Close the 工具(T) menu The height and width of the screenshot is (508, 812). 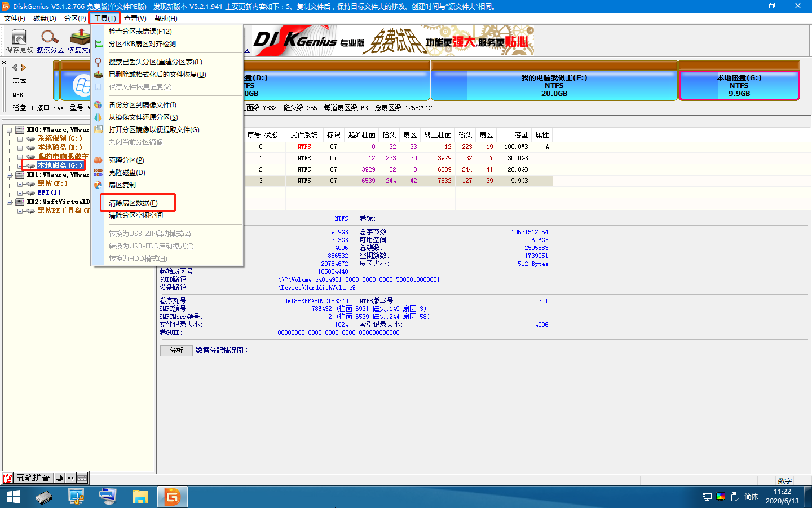coord(105,19)
